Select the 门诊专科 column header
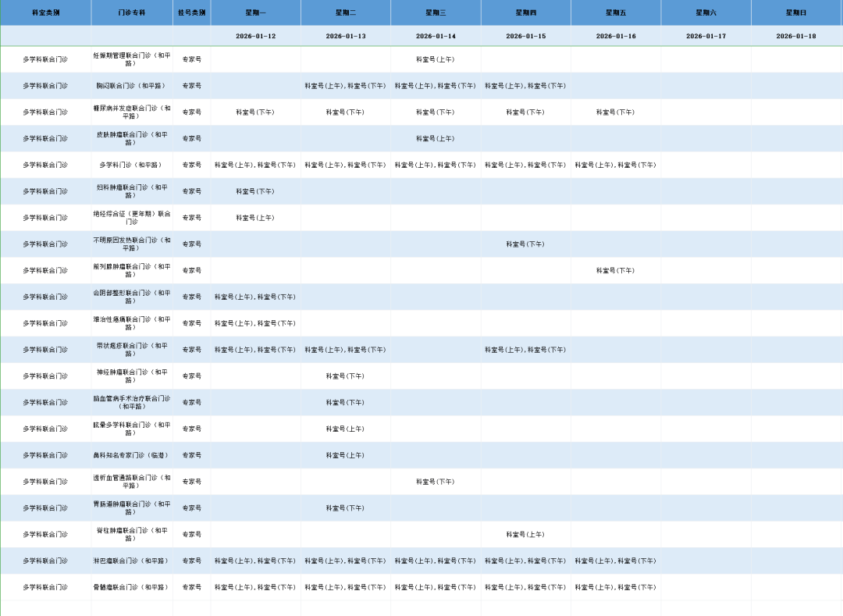 pos(131,12)
